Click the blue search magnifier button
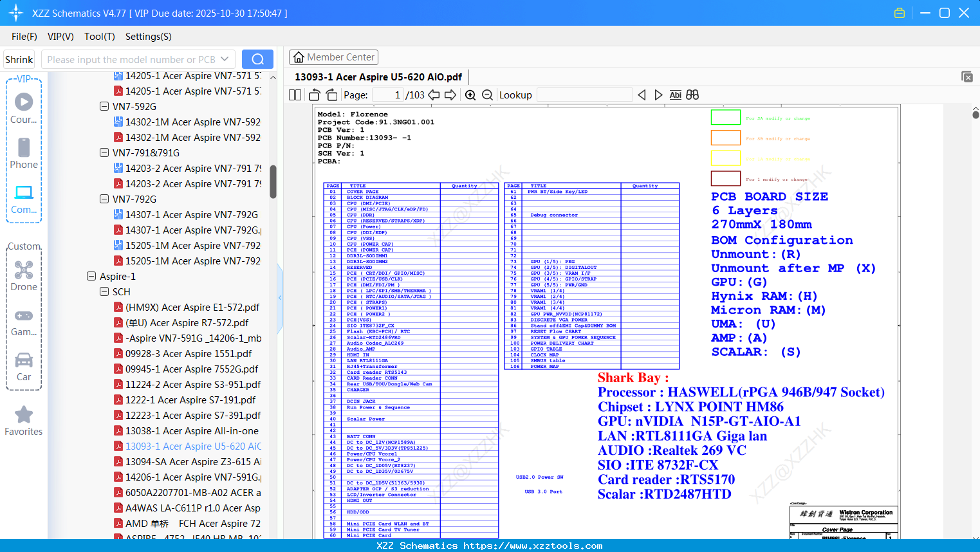Viewport: 980px width, 552px height. (x=257, y=59)
